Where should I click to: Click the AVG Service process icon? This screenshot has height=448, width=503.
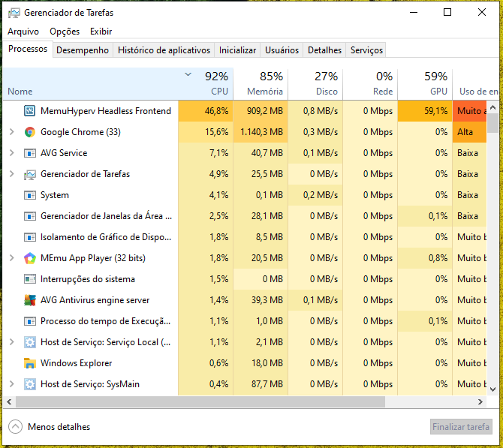coord(30,153)
